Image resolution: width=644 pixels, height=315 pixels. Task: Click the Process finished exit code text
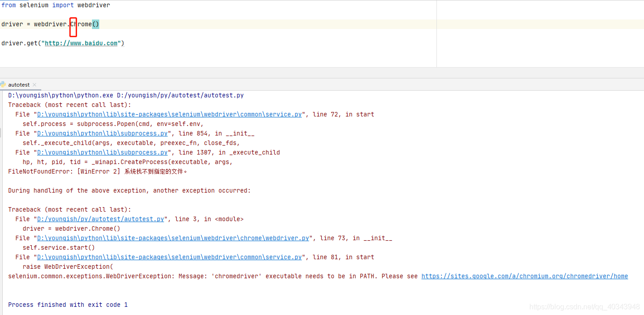68,305
